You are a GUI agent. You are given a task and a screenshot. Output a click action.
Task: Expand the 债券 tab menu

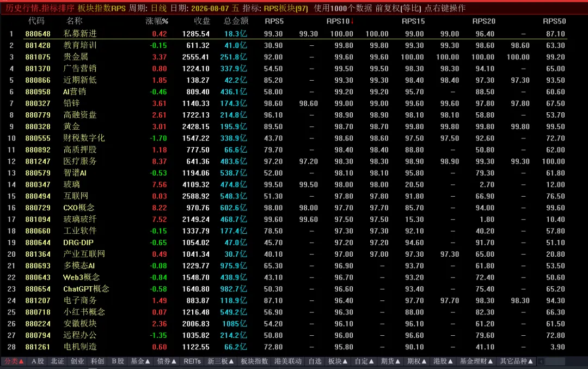pyautogui.click(x=167, y=361)
